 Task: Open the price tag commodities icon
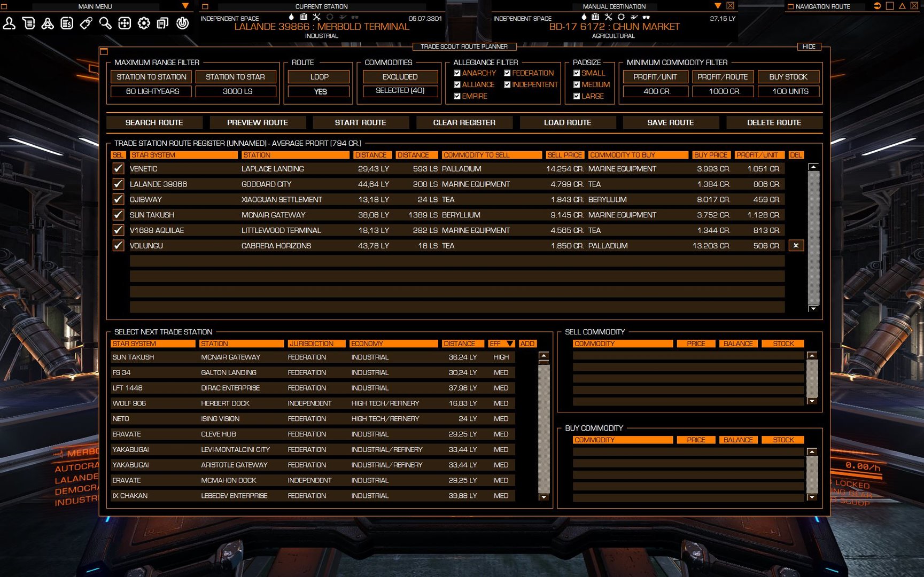pyautogui.click(x=86, y=24)
